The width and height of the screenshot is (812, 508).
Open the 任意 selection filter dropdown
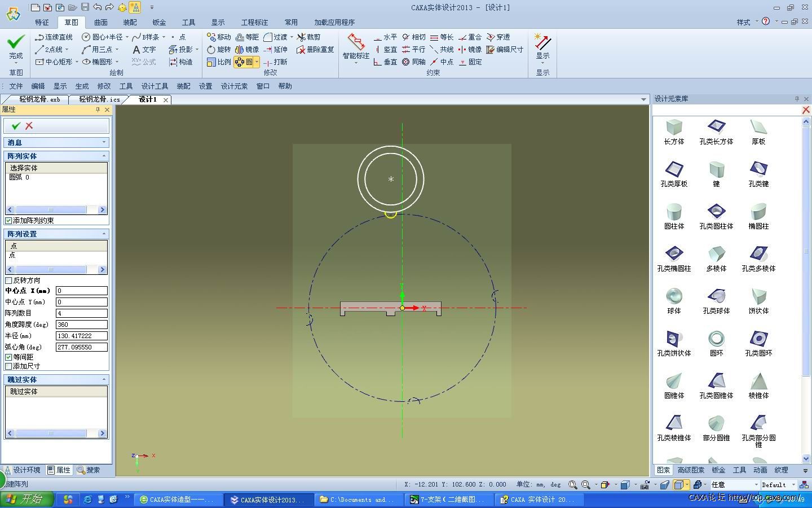756,485
